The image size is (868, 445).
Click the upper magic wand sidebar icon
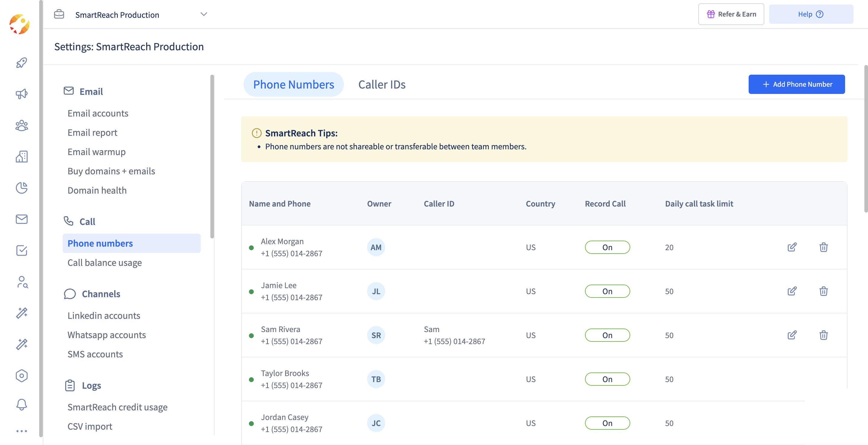[22, 313]
